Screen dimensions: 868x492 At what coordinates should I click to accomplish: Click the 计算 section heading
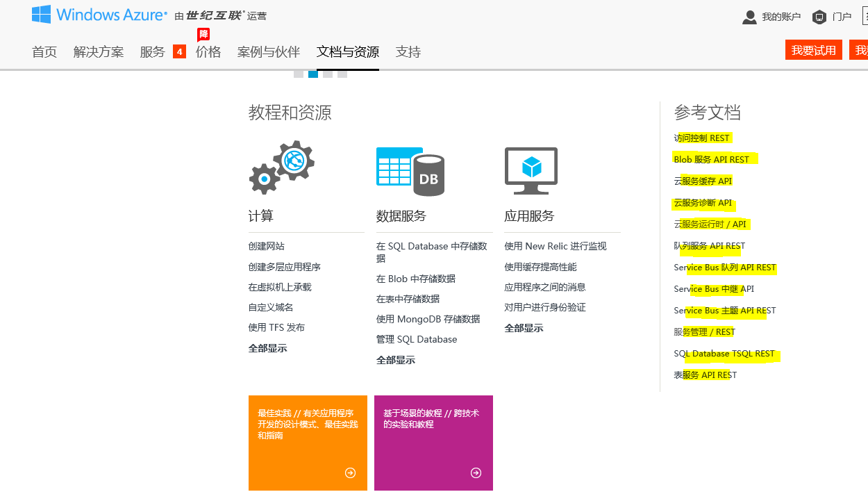click(261, 216)
